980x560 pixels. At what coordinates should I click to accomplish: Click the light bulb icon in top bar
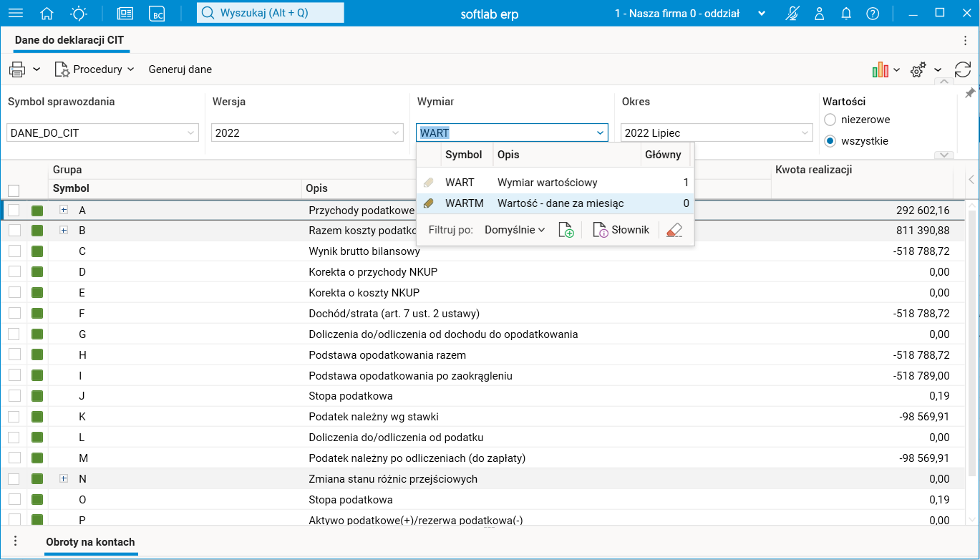pos(79,14)
